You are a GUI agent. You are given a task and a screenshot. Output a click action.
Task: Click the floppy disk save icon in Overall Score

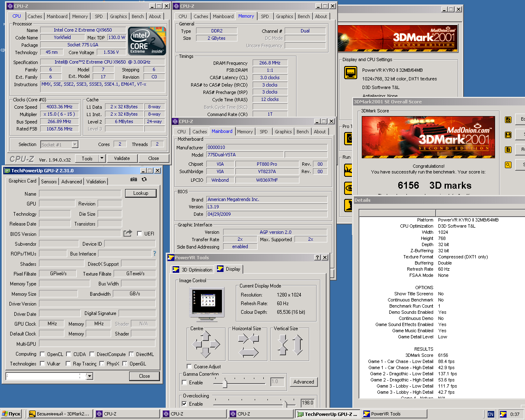508,135
